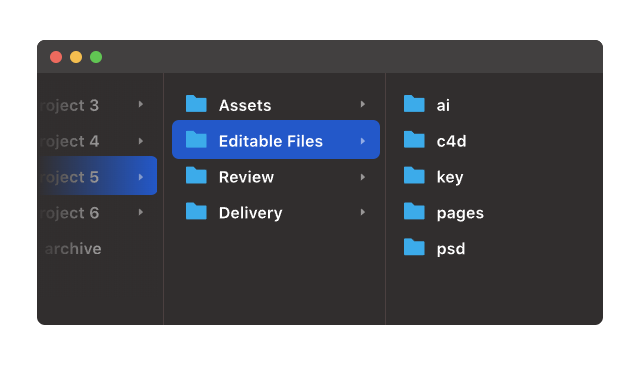Screen dimensions: 640x365
Task: Click the Project 5 disclosure arrow
Action: tap(141, 177)
